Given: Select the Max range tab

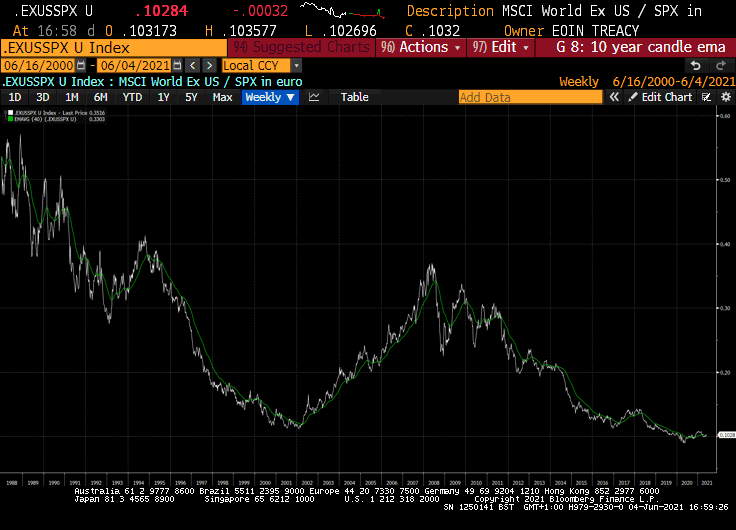Looking at the screenshot, I should pyautogui.click(x=222, y=97).
